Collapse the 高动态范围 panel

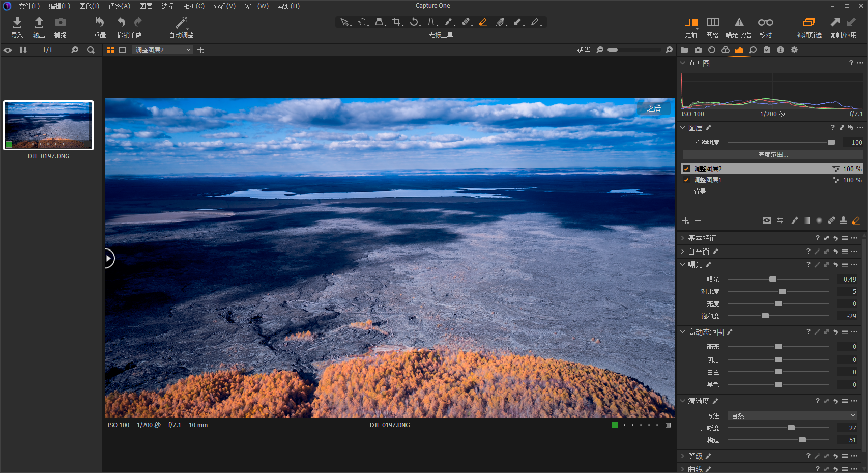click(x=683, y=331)
